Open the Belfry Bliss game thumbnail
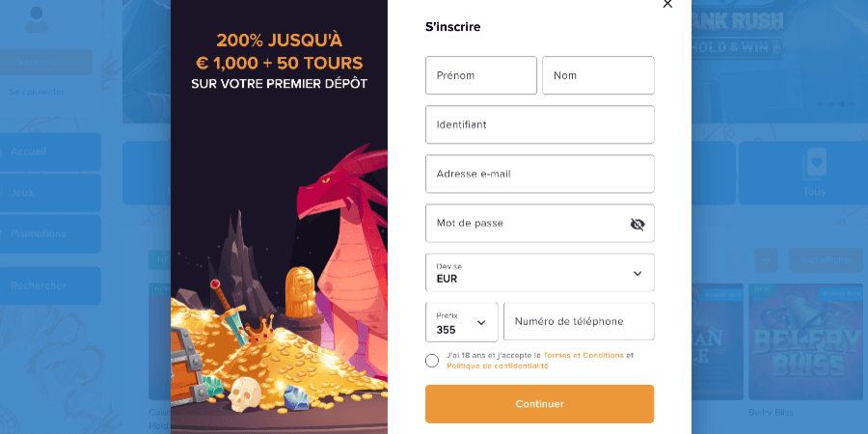Viewport: 868px width, 434px height. tap(803, 341)
